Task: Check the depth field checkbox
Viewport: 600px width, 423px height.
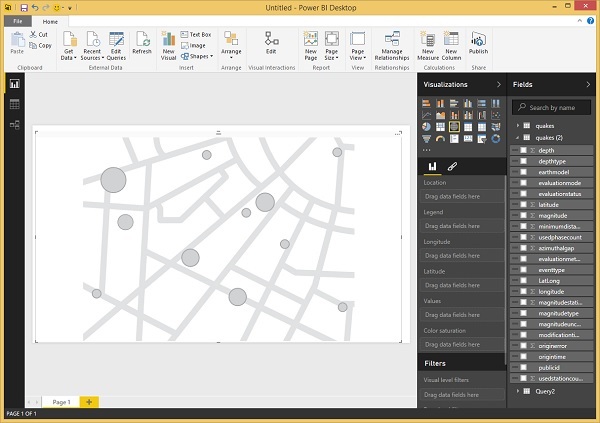Action: 523,150
